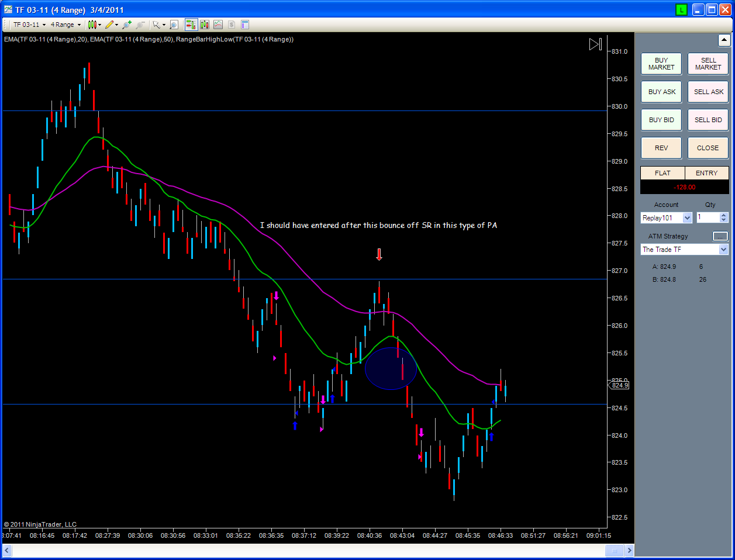Open the 4 Range interval dropdown
The image size is (735, 560).
coord(65,25)
